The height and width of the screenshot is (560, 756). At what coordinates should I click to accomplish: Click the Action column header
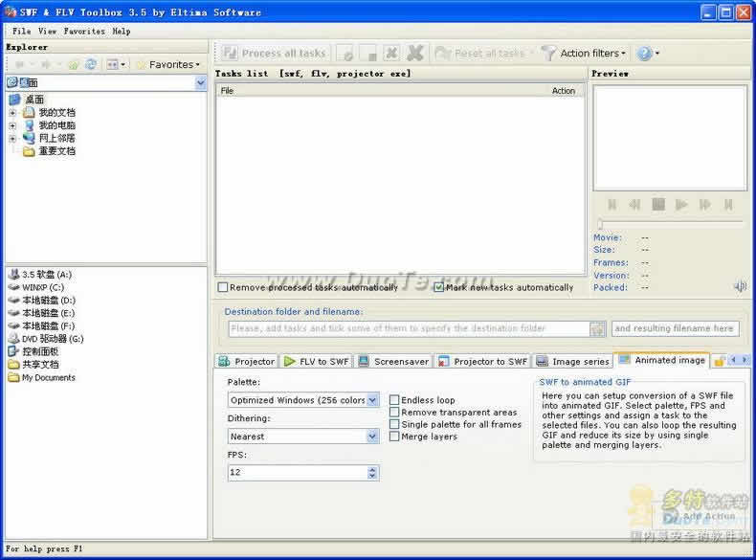(x=563, y=91)
